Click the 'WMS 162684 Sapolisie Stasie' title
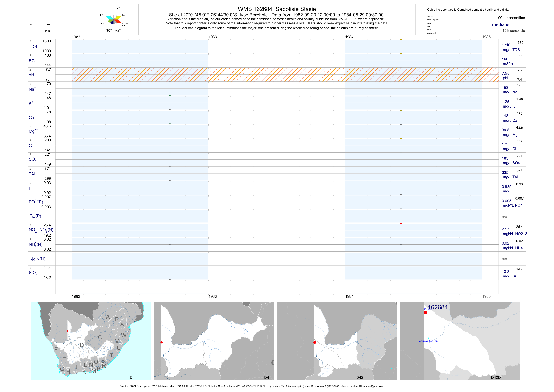This screenshot has height=392, width=554. click(x=277, y=9)
